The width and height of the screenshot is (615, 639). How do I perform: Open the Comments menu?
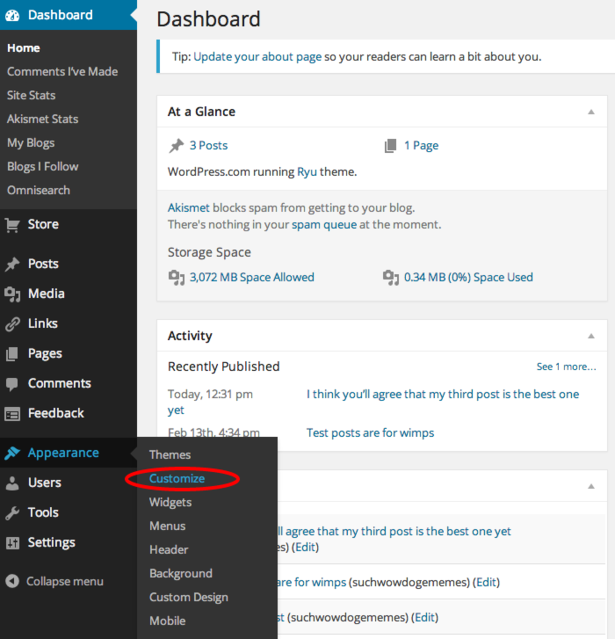click(60, 383)
